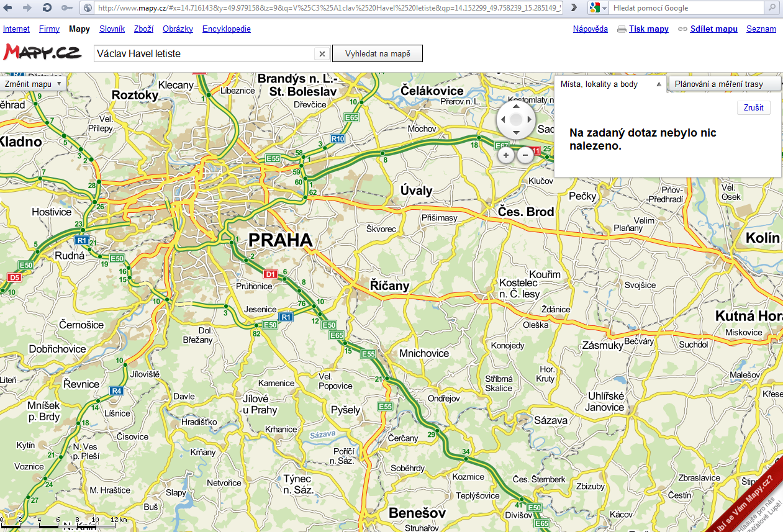Pan the map right with the east arrow
This screenshot has height=532, width=783.
click(528, 119)
